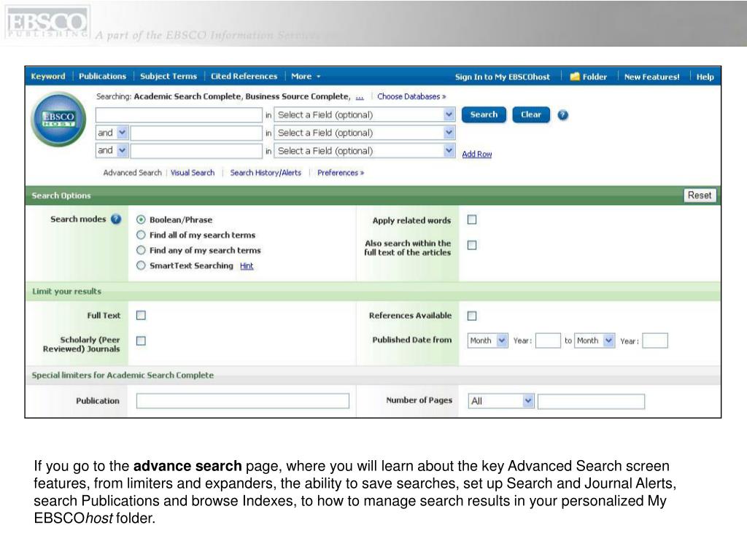This screenshot has height=560, width=747.
Task: Check the Full Text limiter
Action: 141,315
